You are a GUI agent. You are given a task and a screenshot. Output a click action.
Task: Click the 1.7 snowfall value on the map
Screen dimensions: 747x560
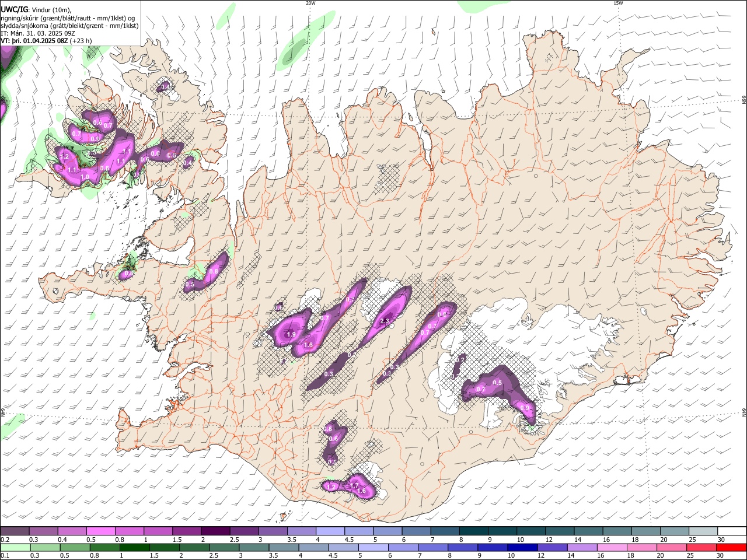(354, 485)
